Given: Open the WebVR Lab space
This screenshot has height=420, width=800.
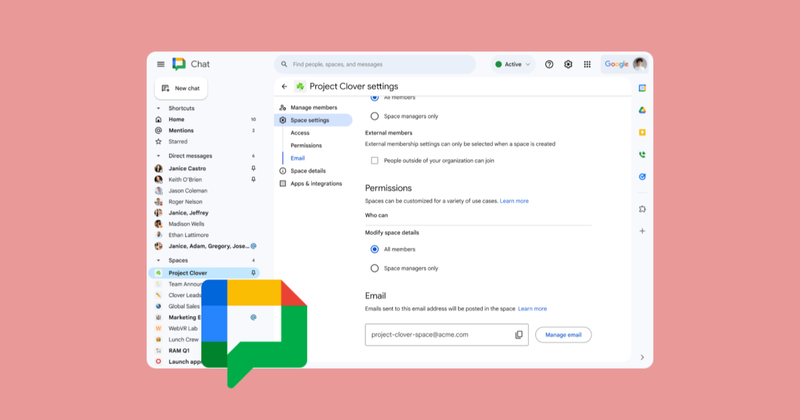Looking at the screenshot, I should 183,329.
